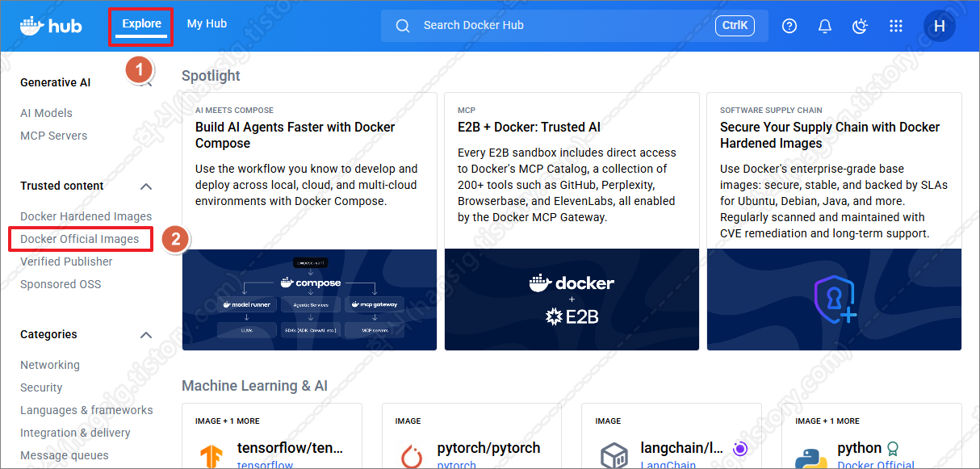
Task: Open the Hardened Images shield banner
Action: pos(834,299)
